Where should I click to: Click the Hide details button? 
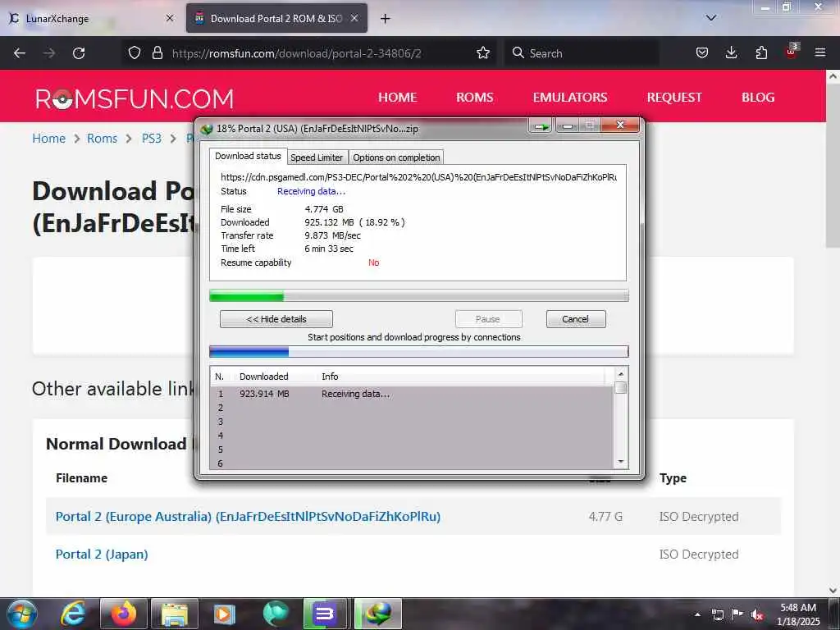[276, 319]
